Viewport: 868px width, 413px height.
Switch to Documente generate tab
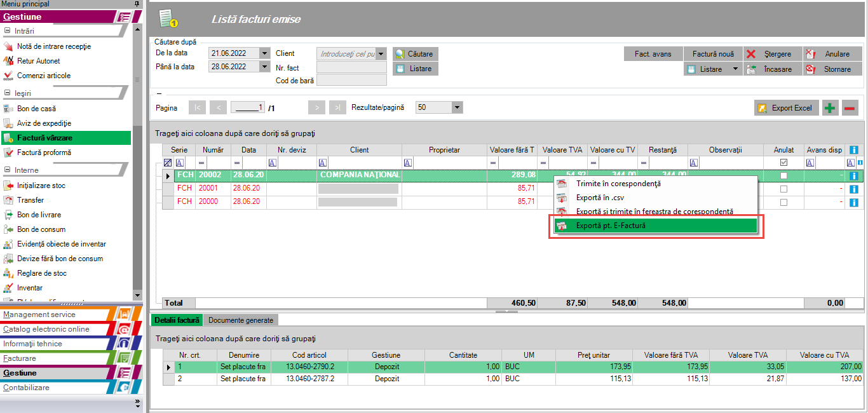pyautogui.click(x=241, y=320)
